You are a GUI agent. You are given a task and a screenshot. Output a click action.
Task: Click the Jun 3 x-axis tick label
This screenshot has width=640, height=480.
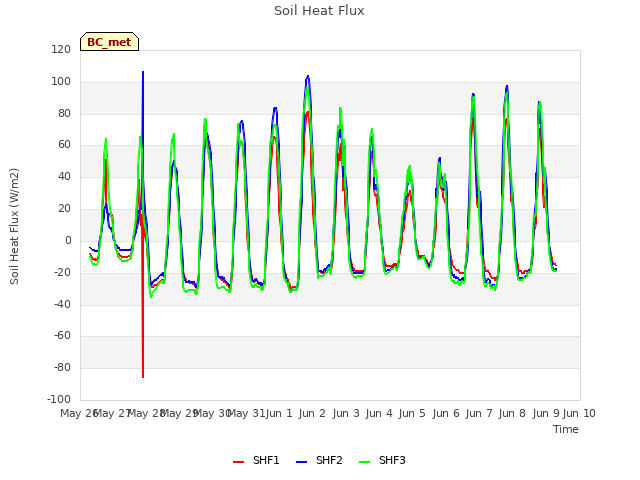346,413
